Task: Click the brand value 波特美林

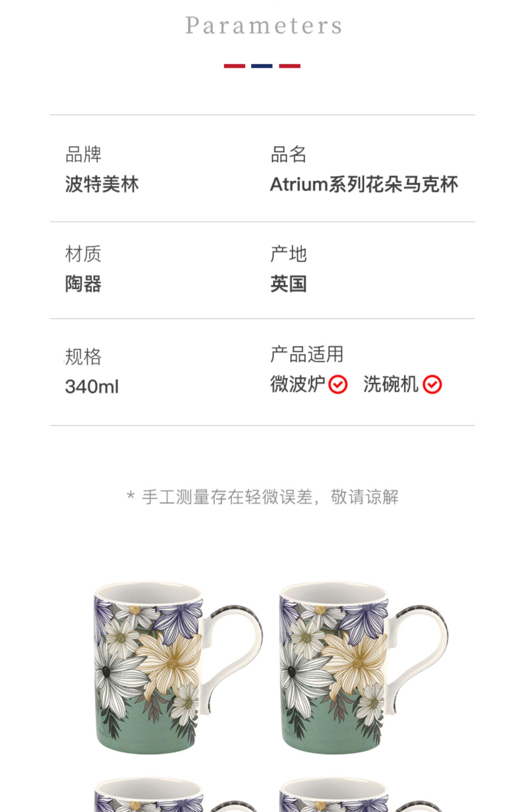Action: point(102,184)
